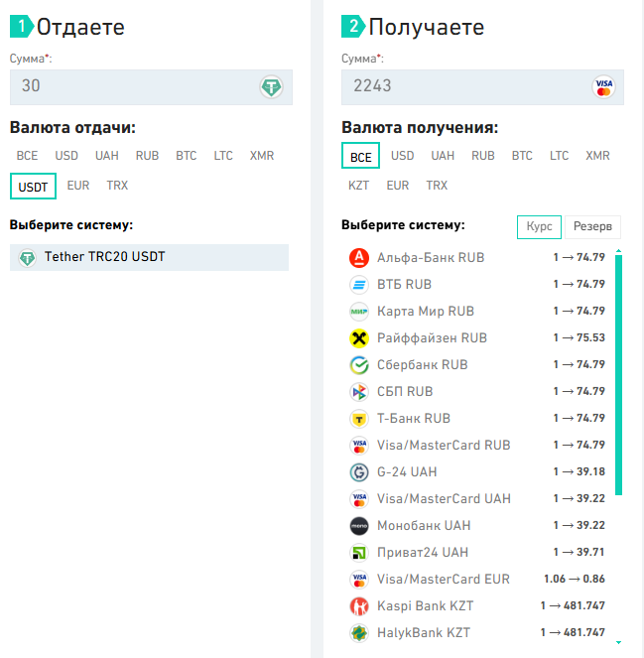Select XMR under Валюта отдачи

click(x=262, y=156)
